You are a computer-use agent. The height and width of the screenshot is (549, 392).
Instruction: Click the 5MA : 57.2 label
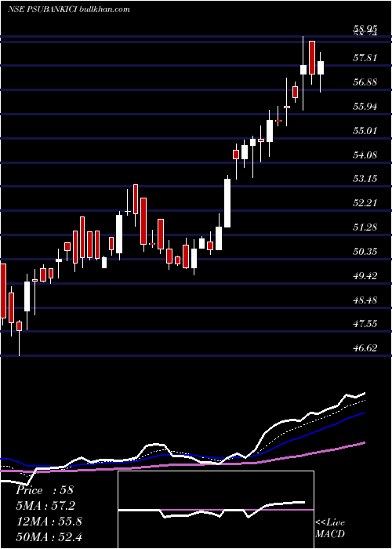(45, 506)
